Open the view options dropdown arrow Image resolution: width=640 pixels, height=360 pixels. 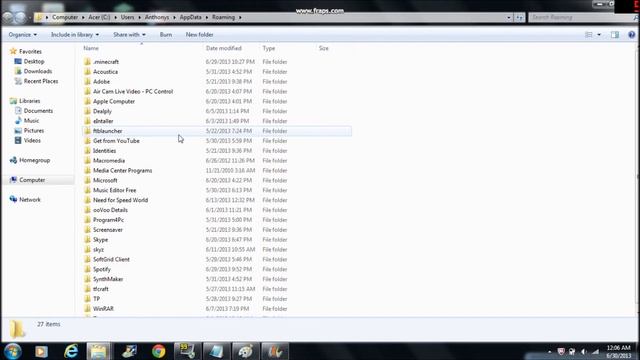599,35
